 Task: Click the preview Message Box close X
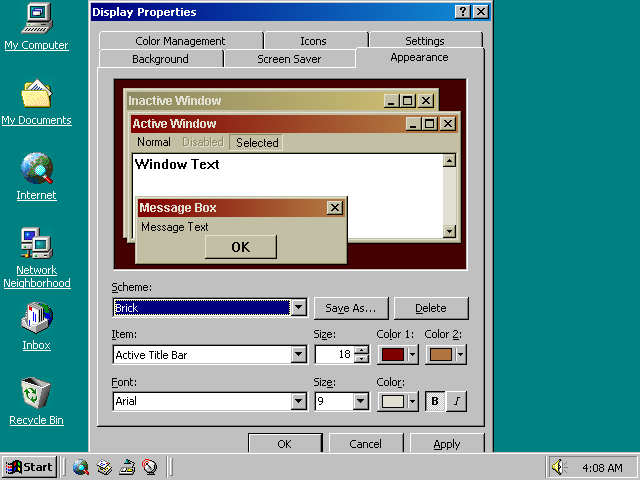(335, 208)
